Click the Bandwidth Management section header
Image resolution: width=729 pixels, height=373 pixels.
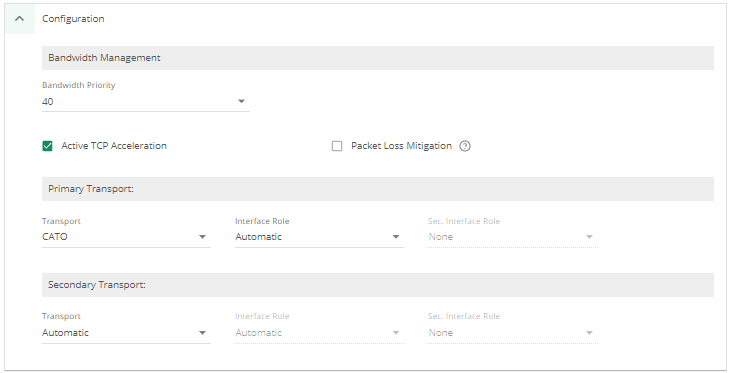point(378,58)
